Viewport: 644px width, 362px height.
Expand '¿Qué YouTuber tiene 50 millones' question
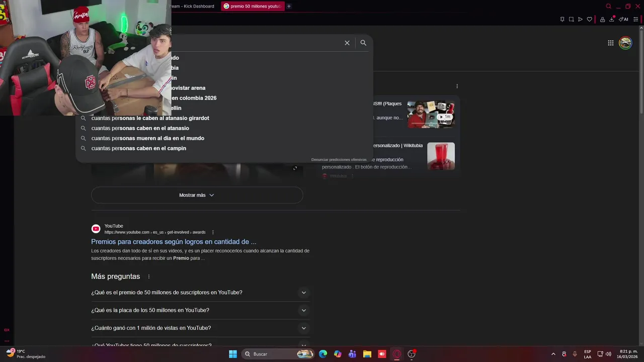[200, 345]
